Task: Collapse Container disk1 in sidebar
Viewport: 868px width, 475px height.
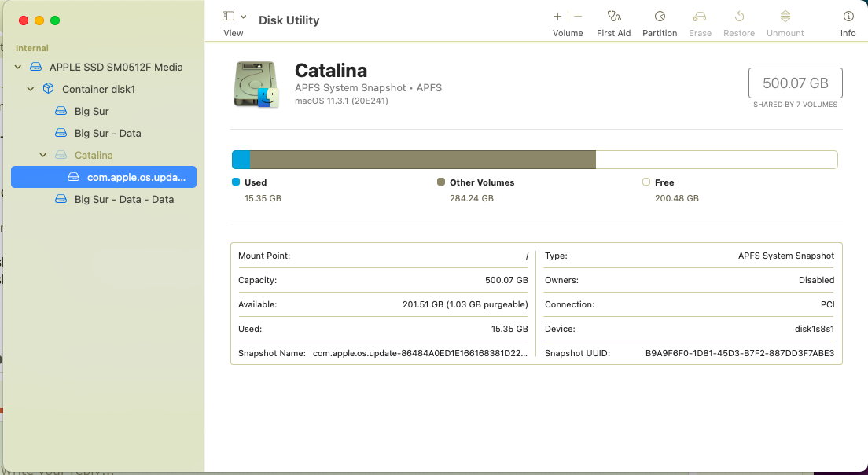Action: coord(31,89)
